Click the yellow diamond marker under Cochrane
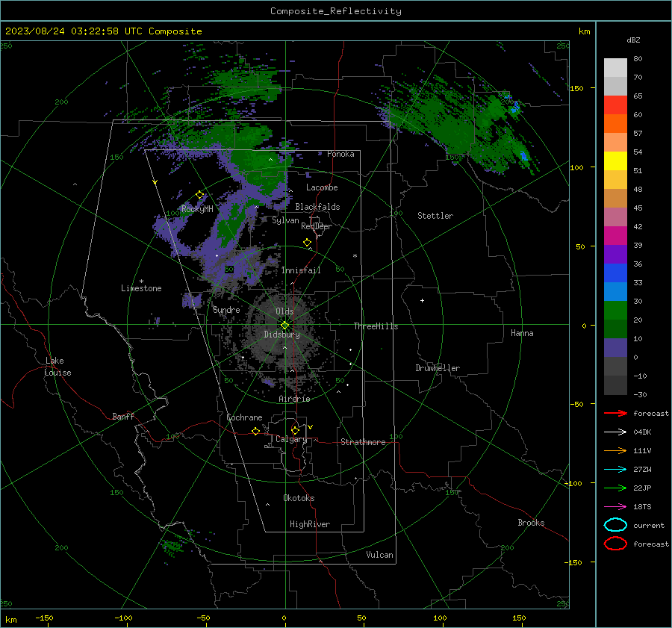Image resolution: width=672 pixels, height=628 pixels. (256, 431)
